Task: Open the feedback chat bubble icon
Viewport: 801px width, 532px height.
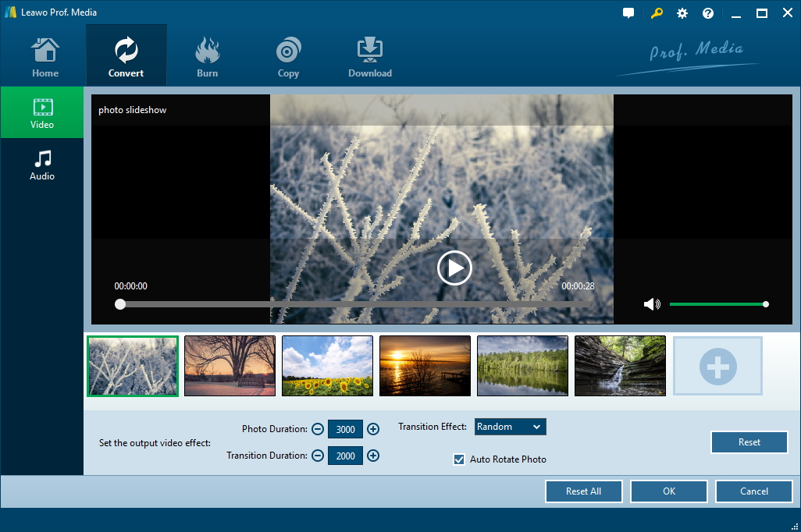Action: point(628,13)
